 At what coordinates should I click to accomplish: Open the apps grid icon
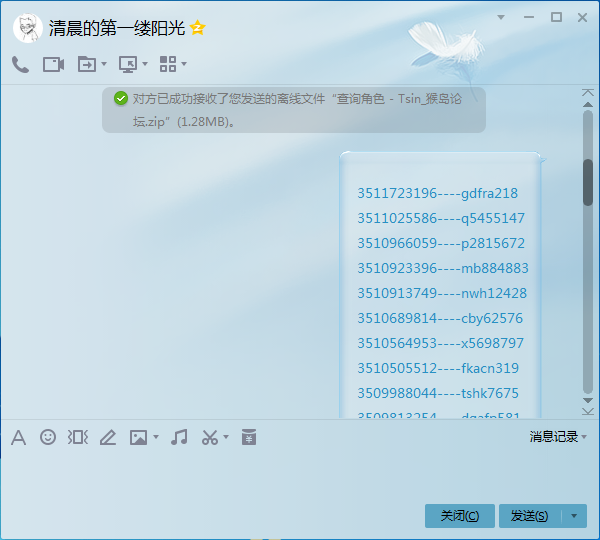[x=168, y=64]
